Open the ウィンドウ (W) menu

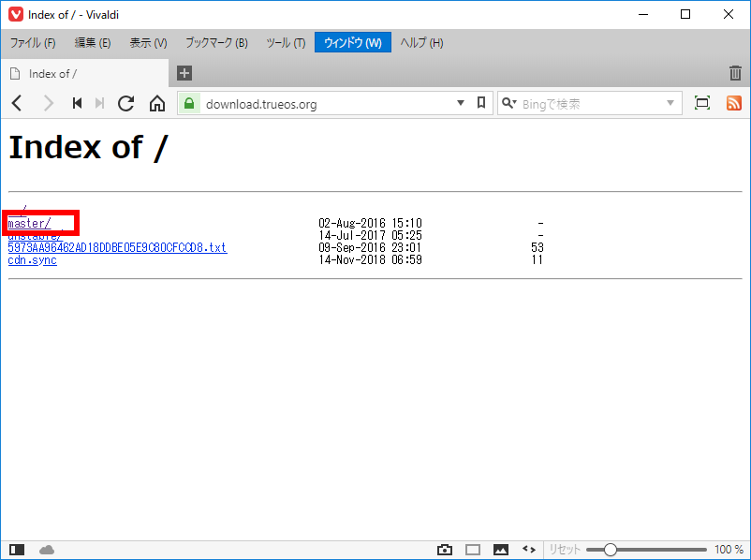[352, 43]
